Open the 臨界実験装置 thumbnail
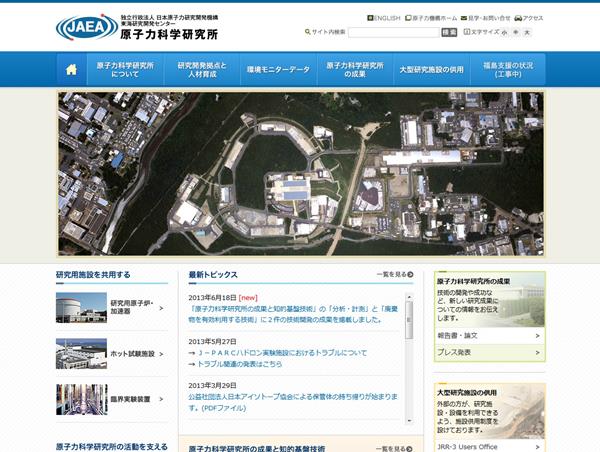 81,400
